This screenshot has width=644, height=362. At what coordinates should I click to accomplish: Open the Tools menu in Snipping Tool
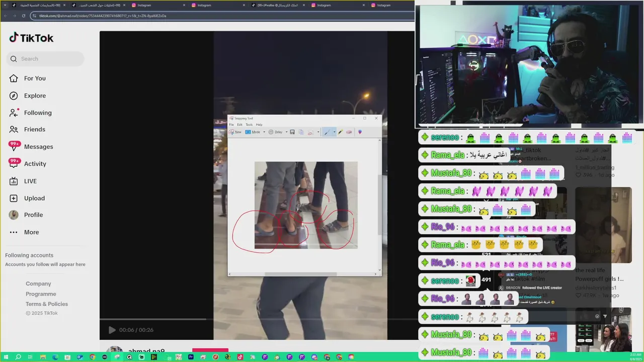pyautogui.click(x=249, y=125)
